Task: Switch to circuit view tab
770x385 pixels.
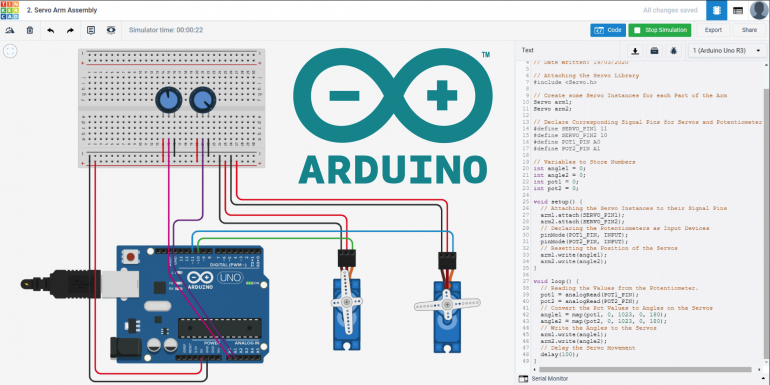Action: (716, 10)
